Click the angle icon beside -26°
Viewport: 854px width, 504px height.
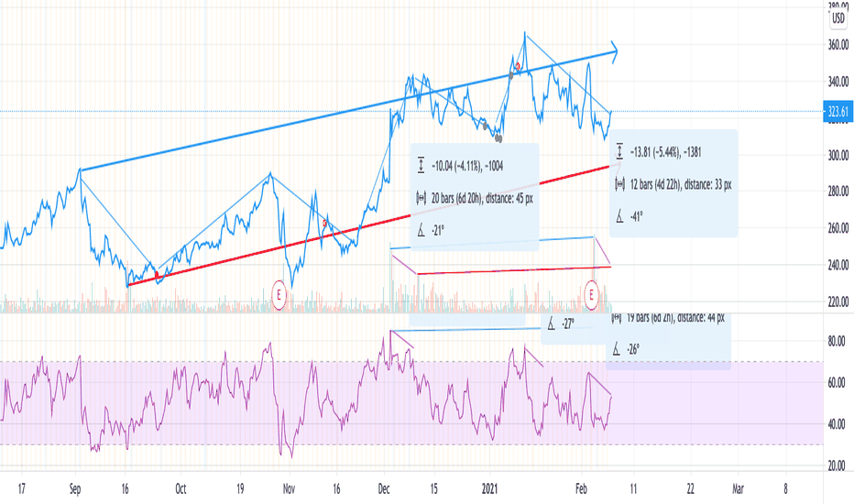[616, 349]
